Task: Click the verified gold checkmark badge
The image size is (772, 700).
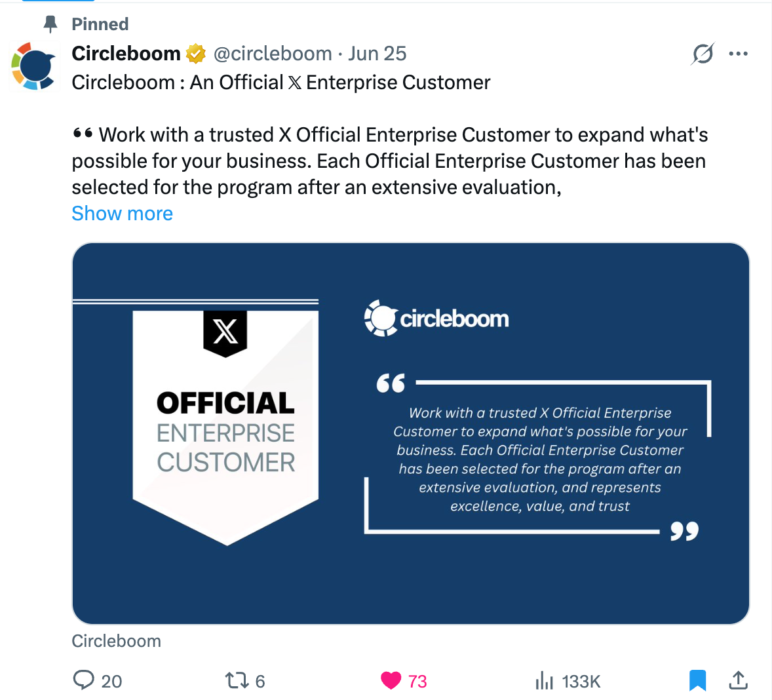Action: pos(195,53)
